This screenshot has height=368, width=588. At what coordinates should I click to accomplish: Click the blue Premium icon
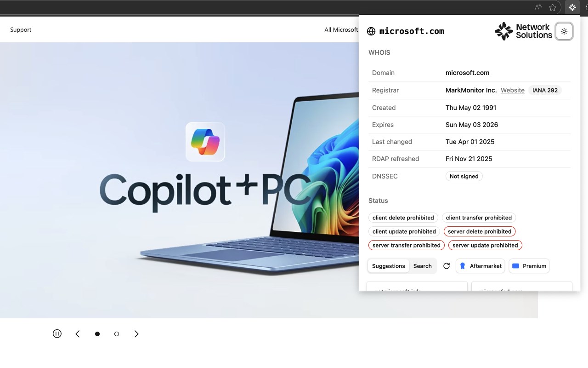click(x=515, y=266)
